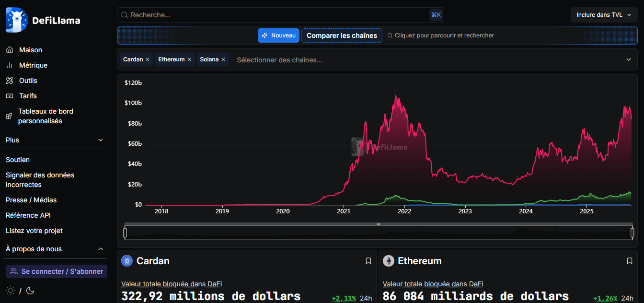Open the Métrique section via its chart icon

click(x=10, y=65)
